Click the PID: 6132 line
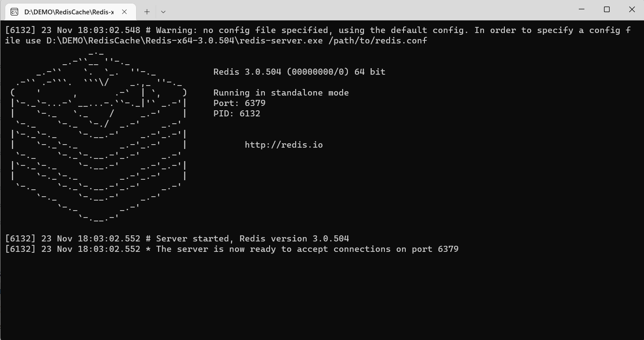The width and height of the screenshot is (644, 340). pos(237,113)
